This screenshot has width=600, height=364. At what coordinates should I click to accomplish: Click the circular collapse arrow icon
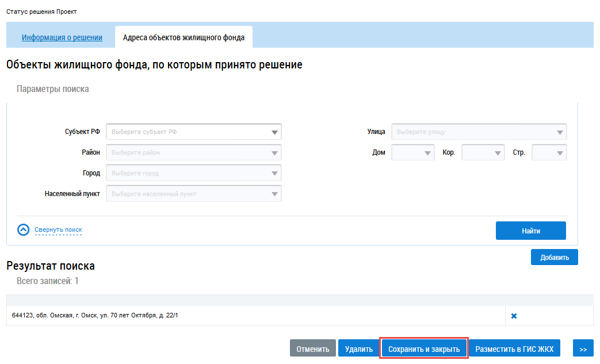24,230
